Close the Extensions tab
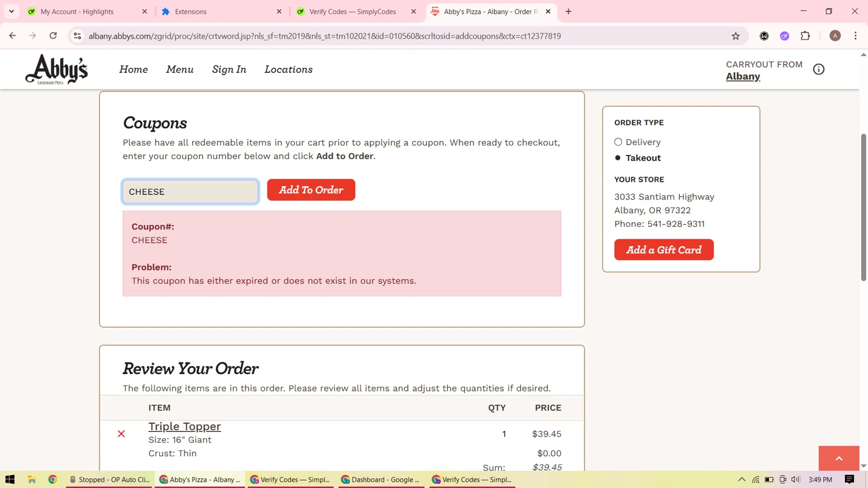The width and height of the screenshot is (868, 488). coord(279,12)
